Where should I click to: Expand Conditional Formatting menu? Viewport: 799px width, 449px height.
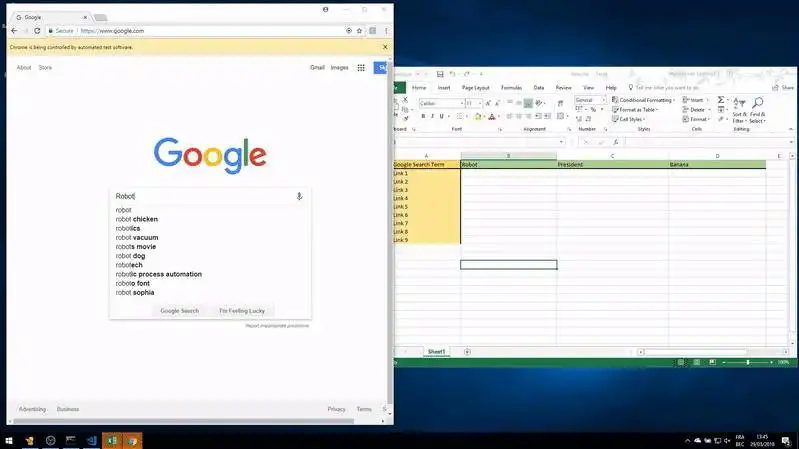pyautogui.click(x=644, y=100)
